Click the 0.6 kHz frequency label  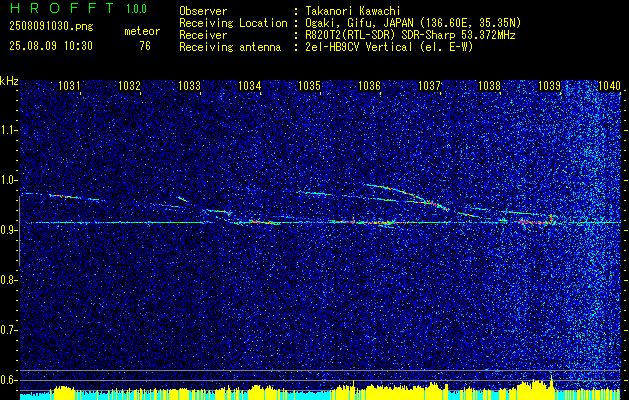pyautogui.click(x=8, y=380)
